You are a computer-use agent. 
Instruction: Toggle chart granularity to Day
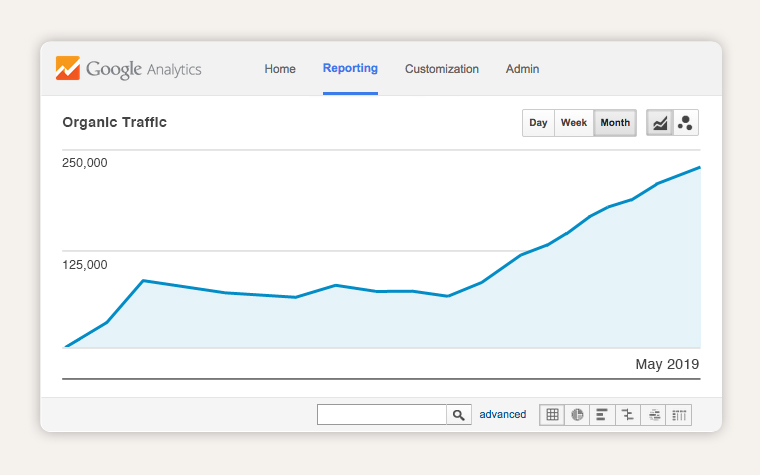point(538,123)
